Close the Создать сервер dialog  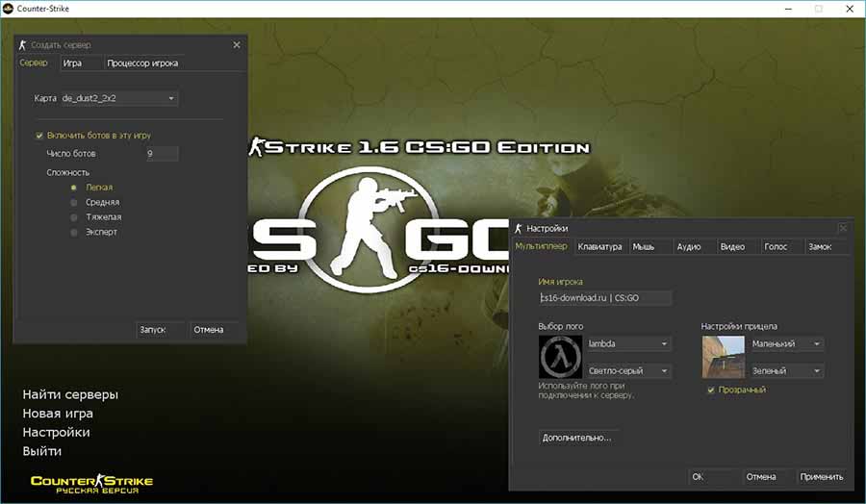(x=237, y=44)
